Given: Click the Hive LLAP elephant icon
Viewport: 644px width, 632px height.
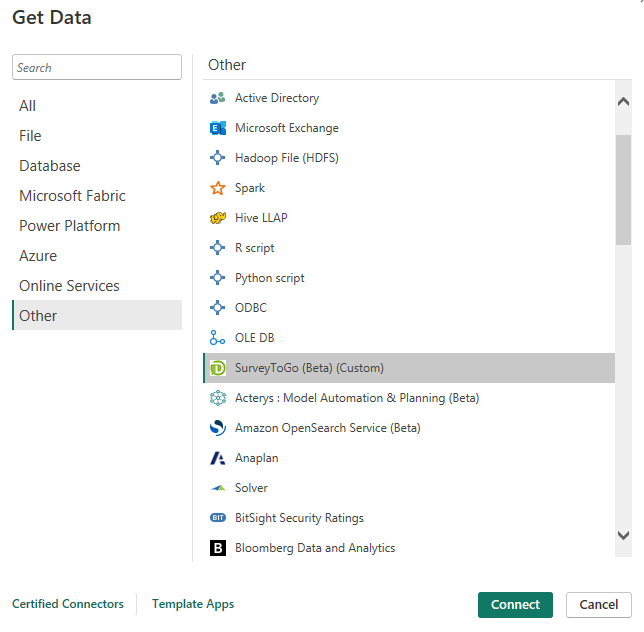Looking at the screenshot, I should [218, 218].
